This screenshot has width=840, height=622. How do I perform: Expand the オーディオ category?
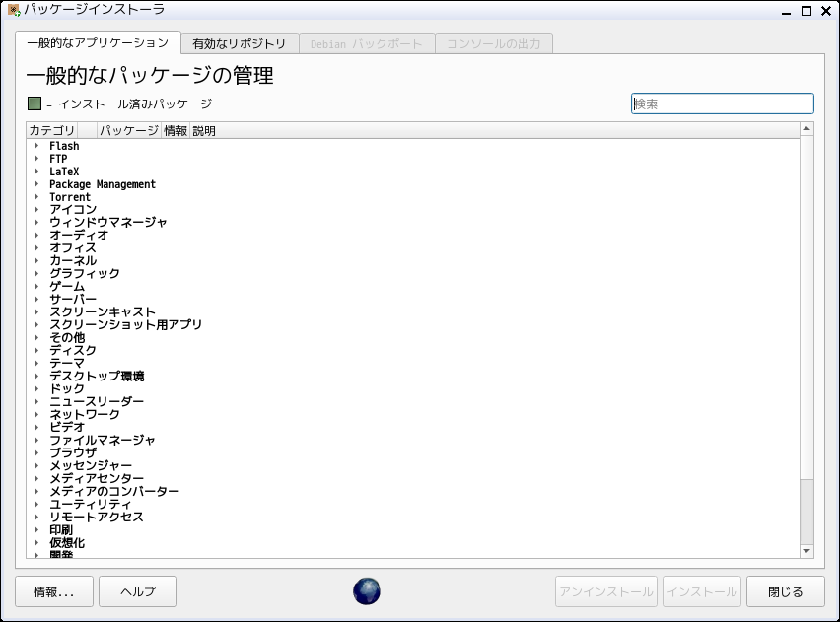[x=35, y=236]
